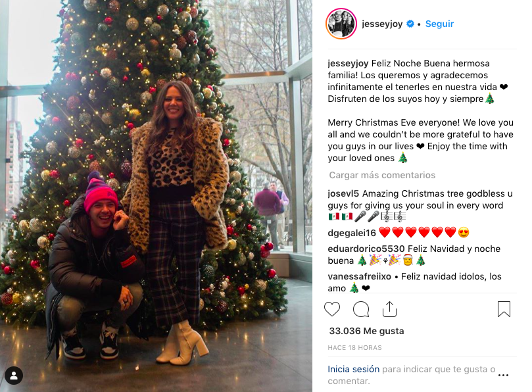
Task: Visit eduardorico5530 profile
Action: pyautogui.click(x=366, y=249)
